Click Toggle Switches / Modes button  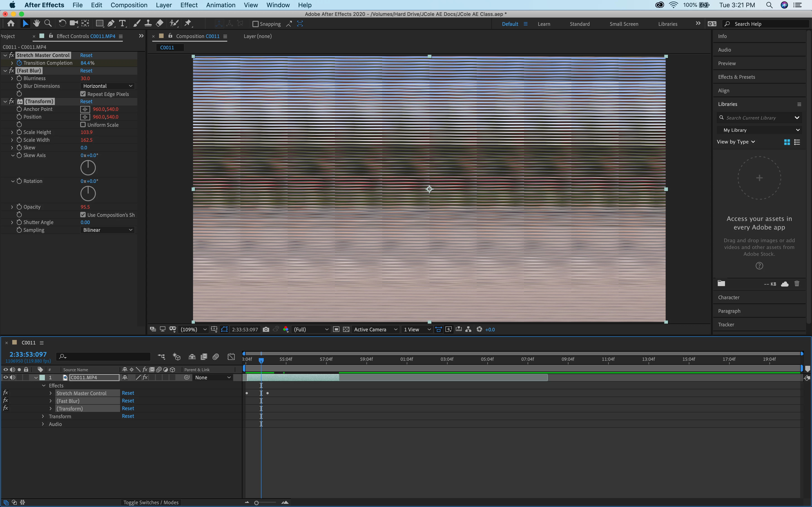[x=151, y=502]
